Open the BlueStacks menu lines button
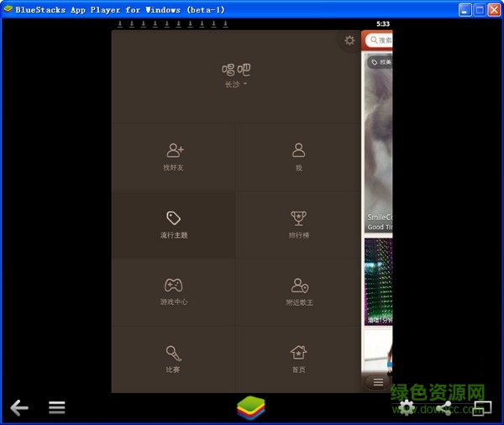 tap(56, 408)
